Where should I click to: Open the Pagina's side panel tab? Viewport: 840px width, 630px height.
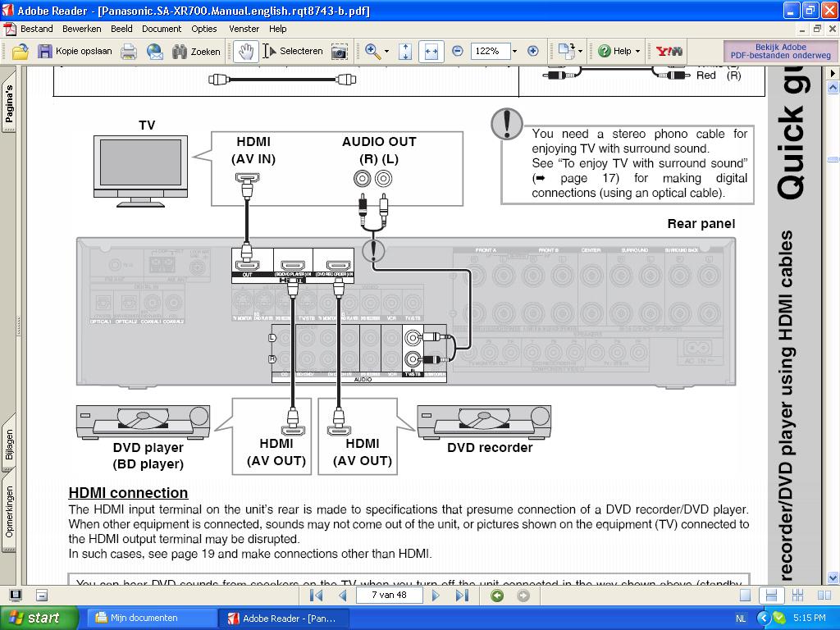coord(8,102)
